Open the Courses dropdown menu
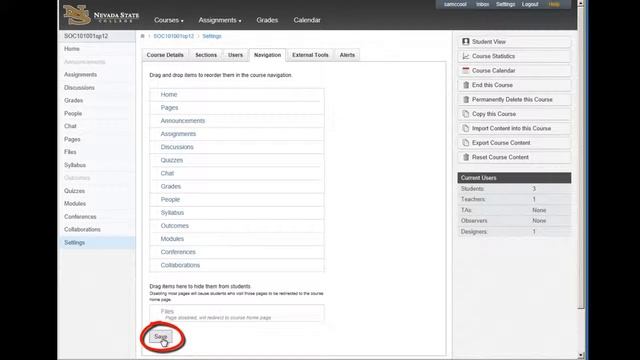 coord(169,20)
